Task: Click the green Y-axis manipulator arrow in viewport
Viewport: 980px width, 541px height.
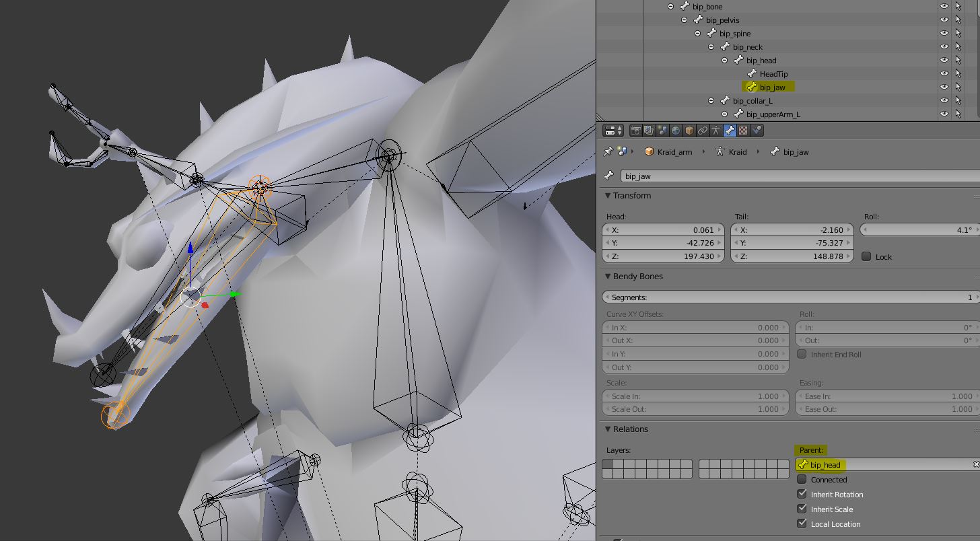Action: tap(235, 294)
